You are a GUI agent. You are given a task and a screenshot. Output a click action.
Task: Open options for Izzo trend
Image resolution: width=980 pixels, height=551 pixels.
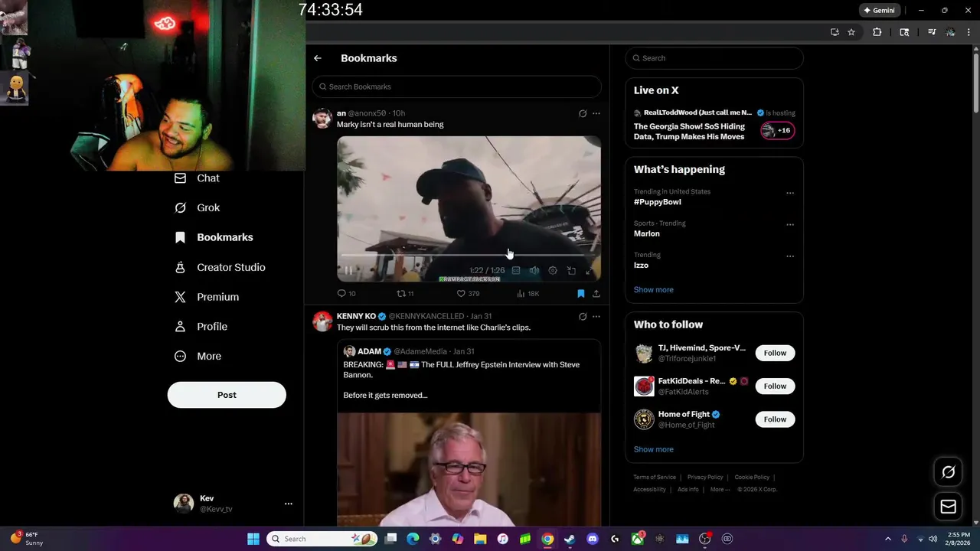tap(790, 256)
